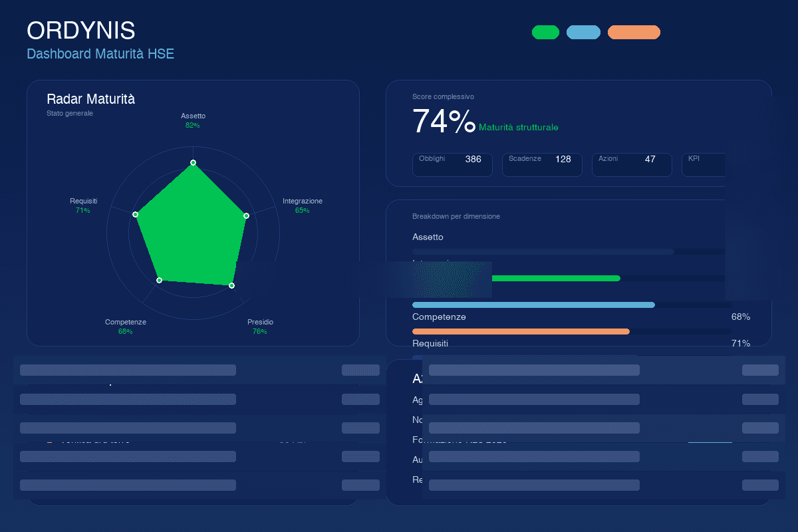Screen dimensions: 798x532
Task: Switch to the Scadenze 128 card
Action: point(542,164)
